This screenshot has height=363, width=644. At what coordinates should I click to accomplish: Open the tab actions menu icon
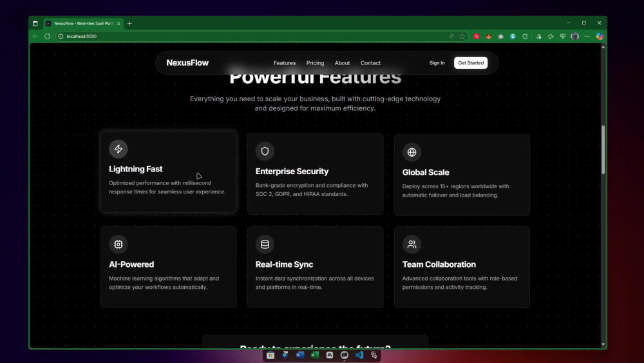pos(35,23)
